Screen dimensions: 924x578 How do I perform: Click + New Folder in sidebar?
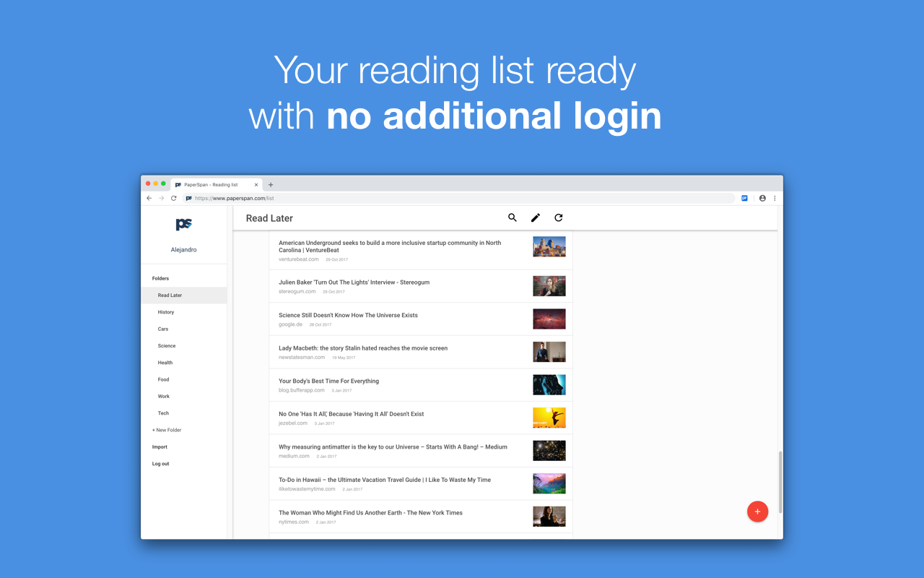[167, 430]
